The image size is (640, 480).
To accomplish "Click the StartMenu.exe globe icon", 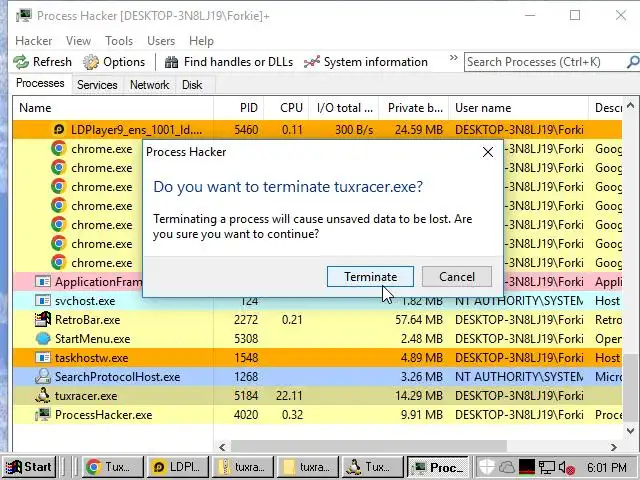I will click(x=43, y=339).
